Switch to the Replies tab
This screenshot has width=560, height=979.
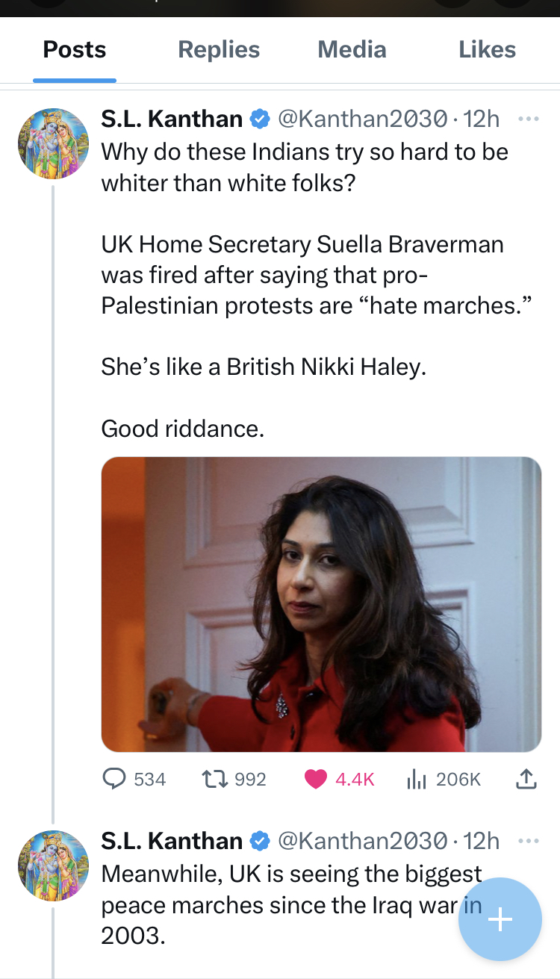219,49
